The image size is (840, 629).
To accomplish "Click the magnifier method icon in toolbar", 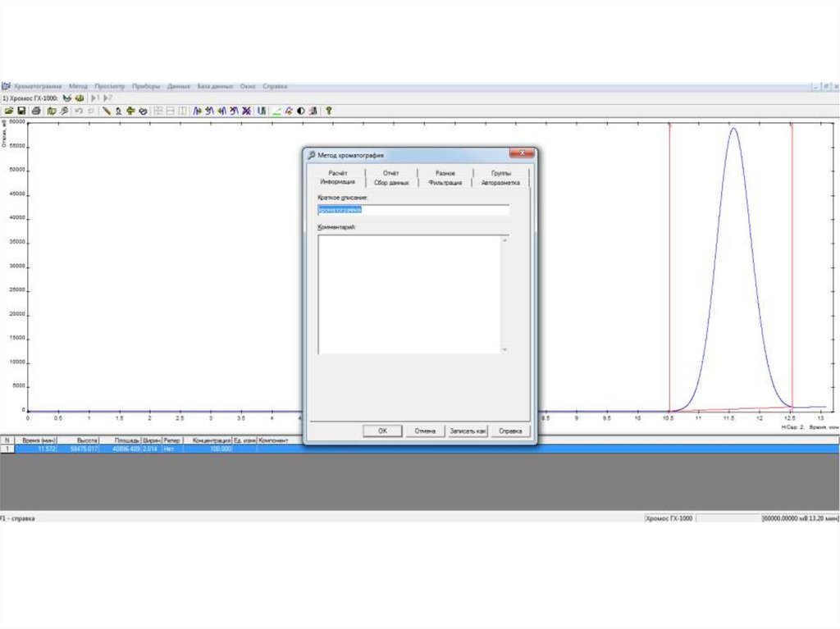I will [64, 111].
